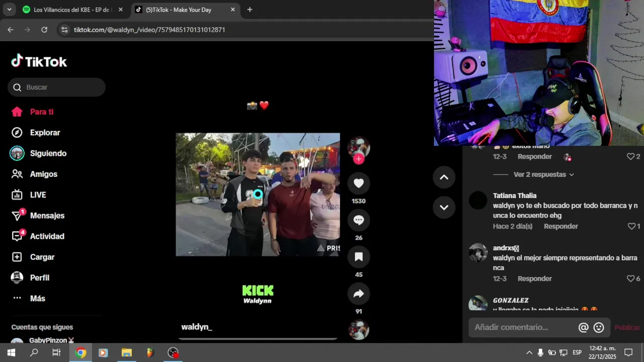Open taskbar search

34,352
